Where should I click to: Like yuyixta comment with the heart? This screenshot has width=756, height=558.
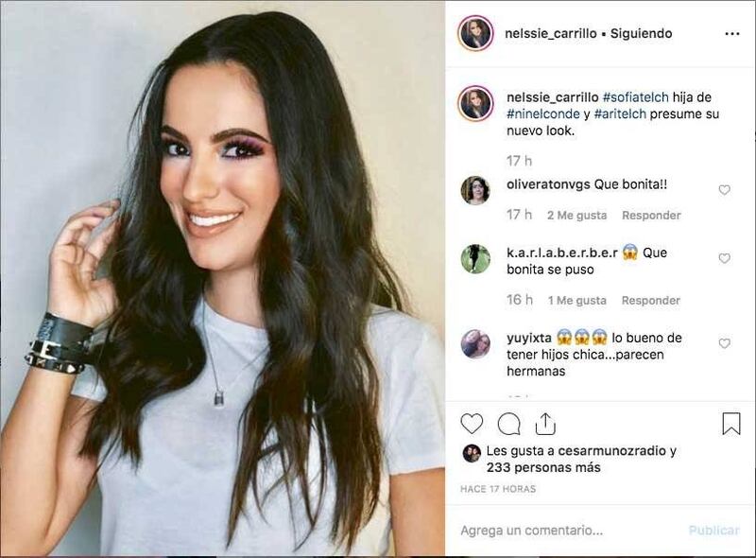point(724,343)
